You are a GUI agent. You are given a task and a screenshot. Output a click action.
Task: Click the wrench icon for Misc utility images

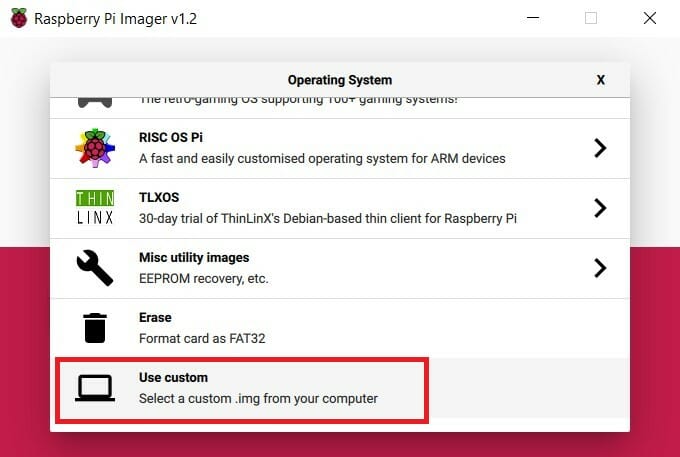click(95, 268)
